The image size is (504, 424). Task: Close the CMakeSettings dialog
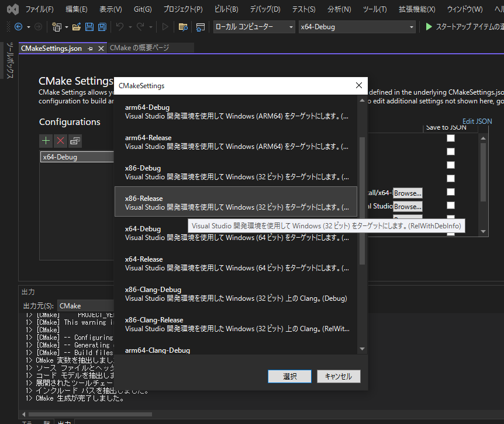pos(359,85)
